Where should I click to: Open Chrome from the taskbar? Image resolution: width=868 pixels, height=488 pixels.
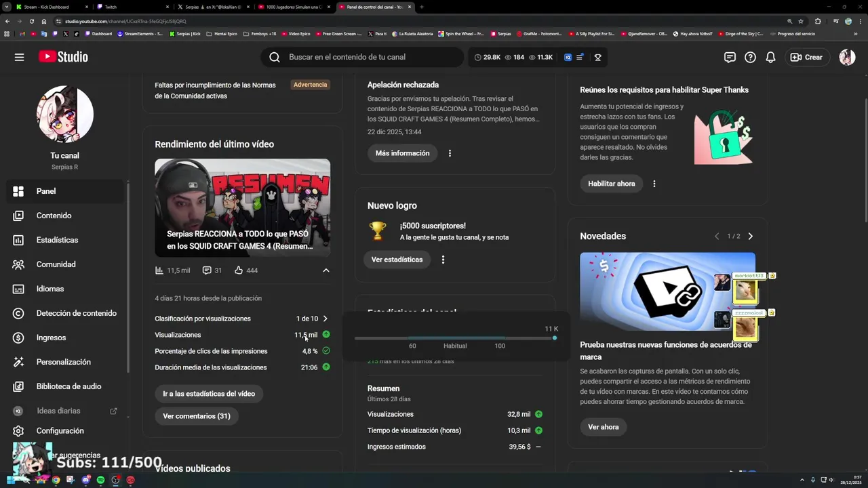56,480
